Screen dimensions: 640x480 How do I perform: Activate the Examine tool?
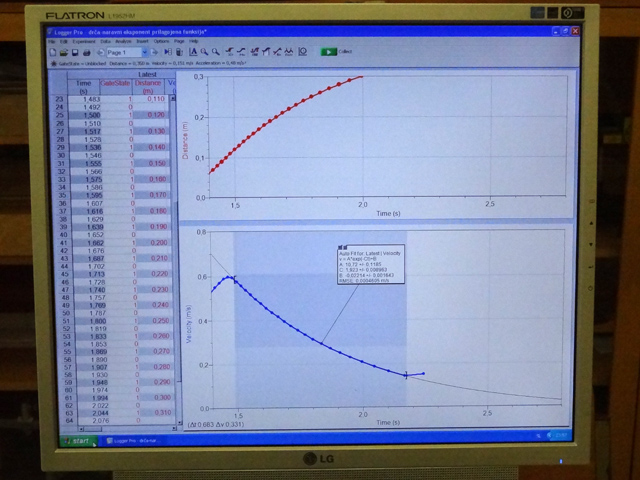230,51
